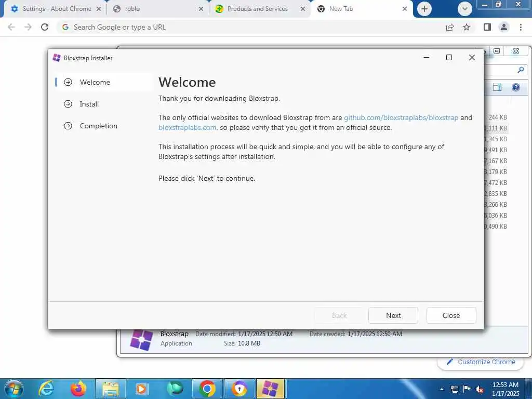Click Chrome forward arrow
Screen dimensions: 532x399
tap(28, 27)
